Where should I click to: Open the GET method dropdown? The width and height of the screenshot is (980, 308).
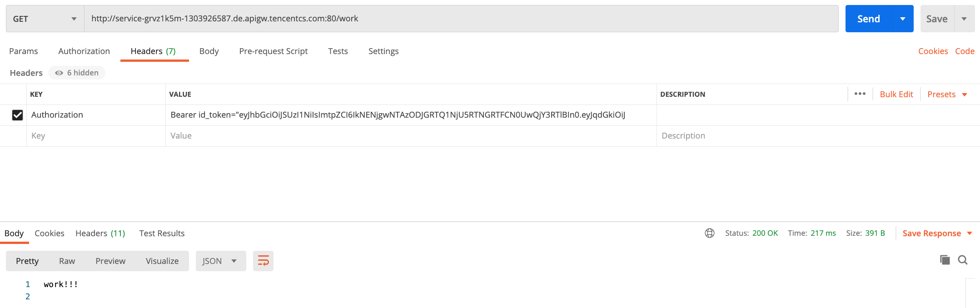45,19
